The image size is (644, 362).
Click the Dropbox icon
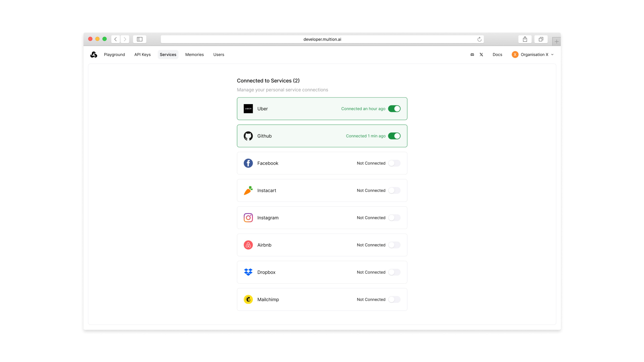pos(248,272)
